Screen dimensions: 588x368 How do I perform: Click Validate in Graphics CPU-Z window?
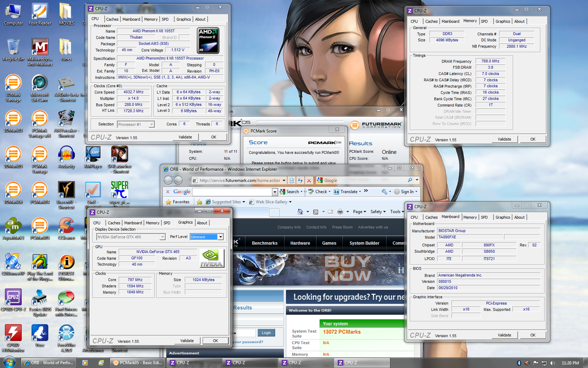click(187, 341)
